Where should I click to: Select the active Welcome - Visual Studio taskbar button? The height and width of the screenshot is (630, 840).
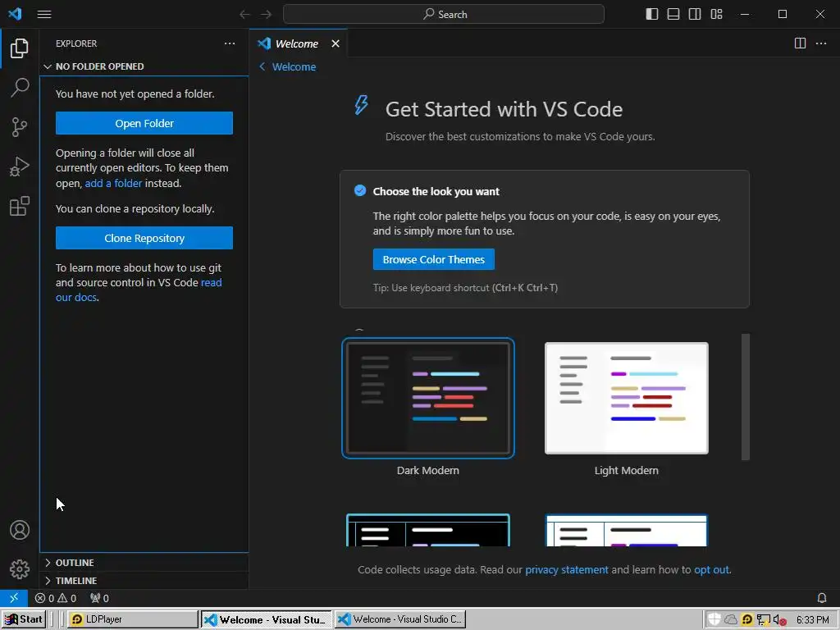point(267,619)
